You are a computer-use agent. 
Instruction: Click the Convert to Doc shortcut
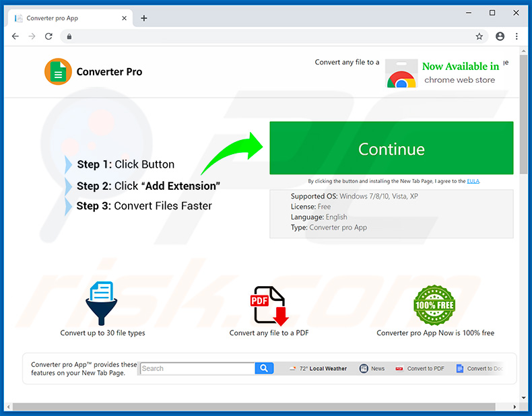click(x=479, y=368)
